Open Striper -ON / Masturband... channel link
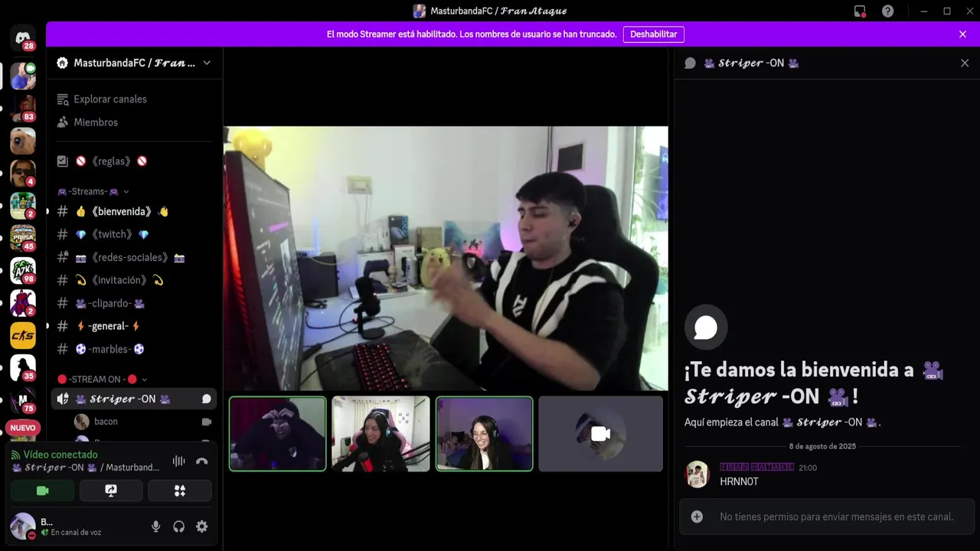 click(85, 468)
